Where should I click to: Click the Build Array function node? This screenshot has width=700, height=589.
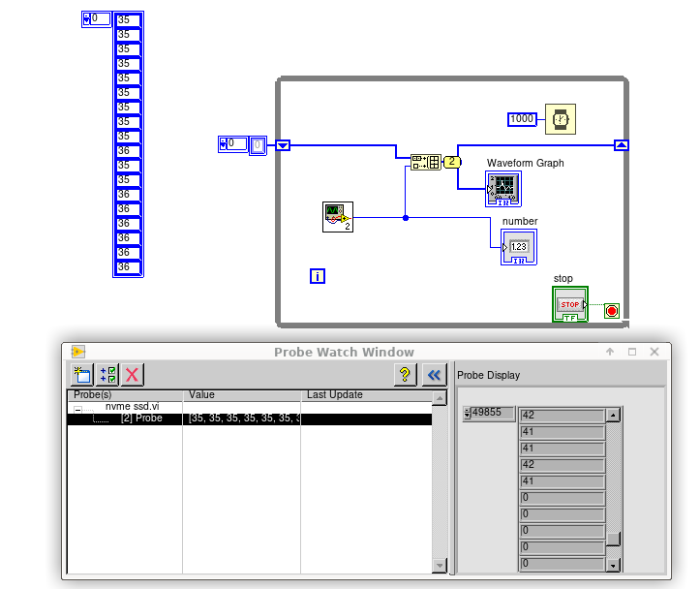tap(425, 162)
